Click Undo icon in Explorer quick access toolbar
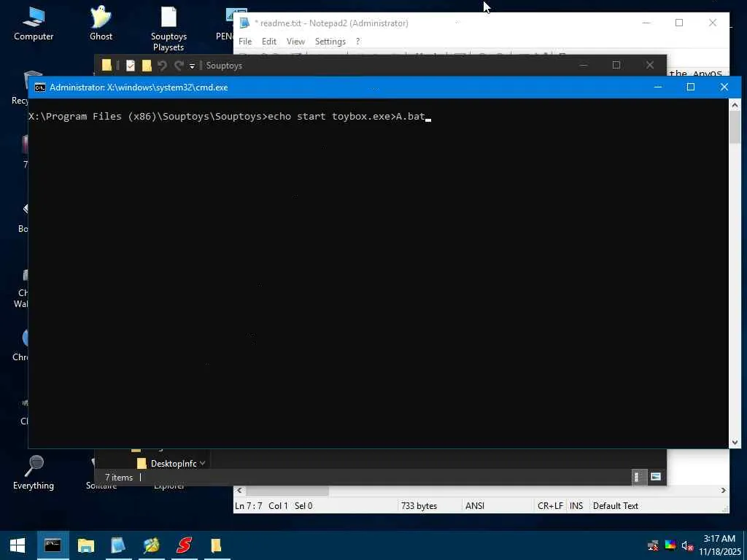Screen dimensions: 747x560 click(x=163, y=66)
